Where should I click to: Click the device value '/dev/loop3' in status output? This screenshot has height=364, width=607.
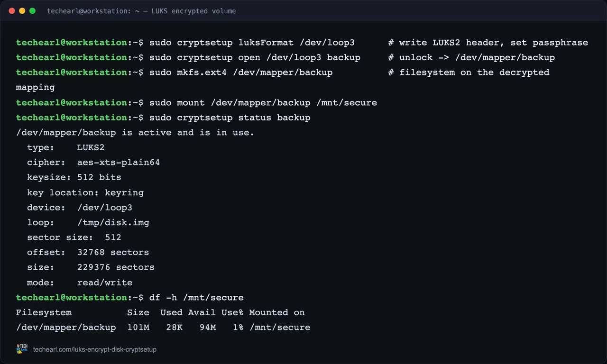point(105,208)
